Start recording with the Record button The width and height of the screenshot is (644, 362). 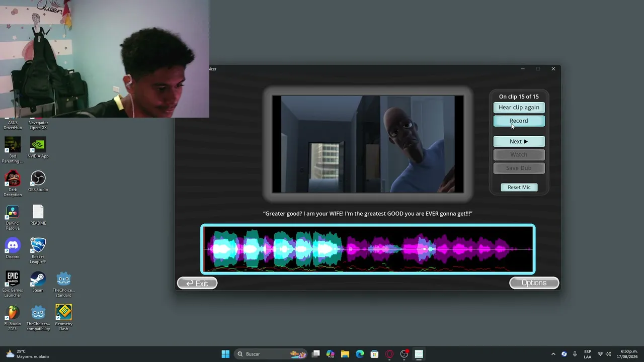[519, 121]
